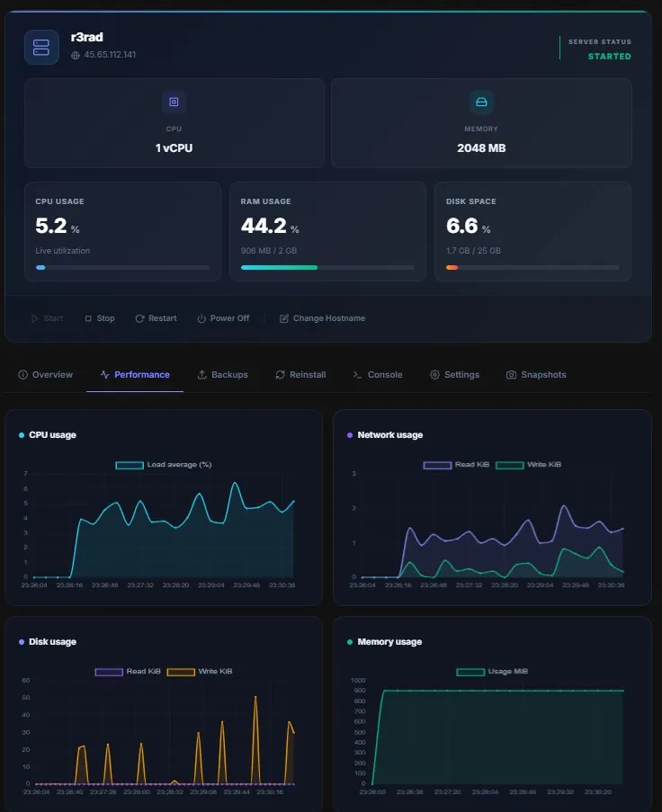Click the 906 MB / 2 GB text
The height and width of the screenshot is (812, 662).
pyautogui.click(x=269, y=251)
